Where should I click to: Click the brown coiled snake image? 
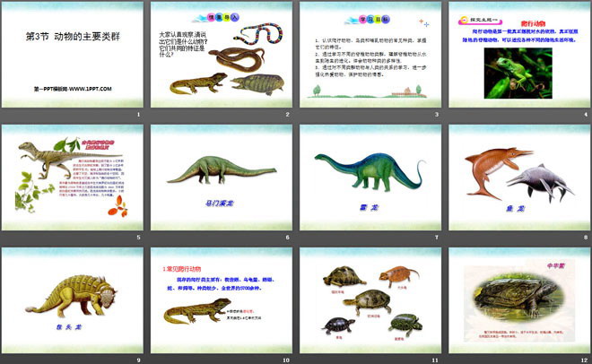click(x=236, y=59)
